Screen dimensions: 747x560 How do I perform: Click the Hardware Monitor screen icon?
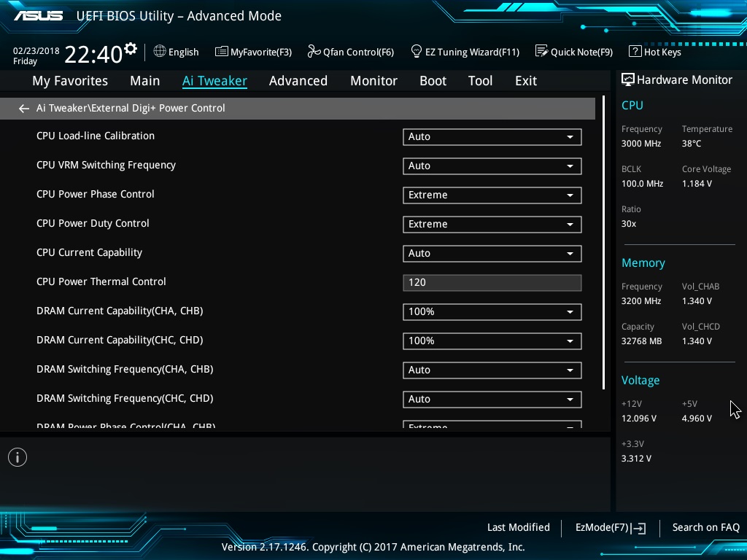(628, 80)
